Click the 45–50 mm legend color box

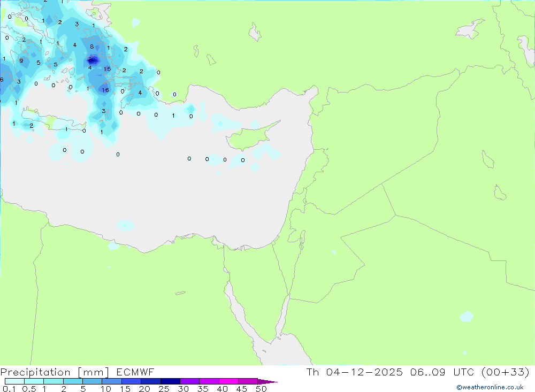pyautogui.click(x=248, y=381)
